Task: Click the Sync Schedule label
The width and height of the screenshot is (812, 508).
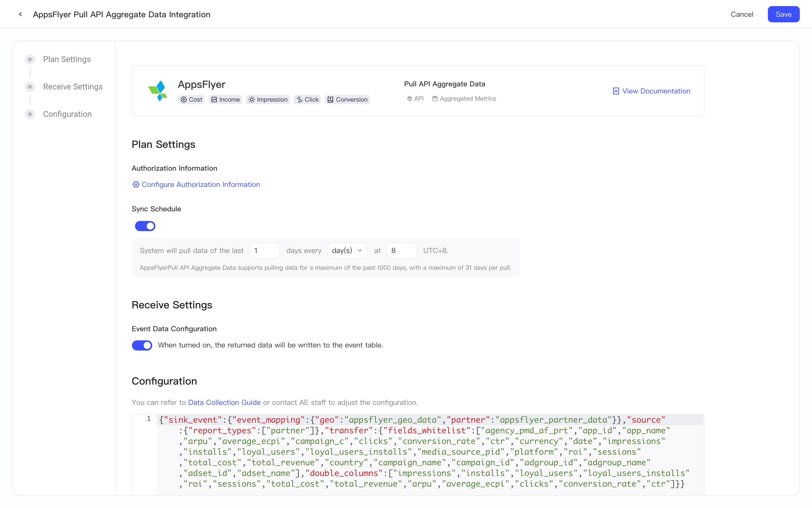Action: 156,209
